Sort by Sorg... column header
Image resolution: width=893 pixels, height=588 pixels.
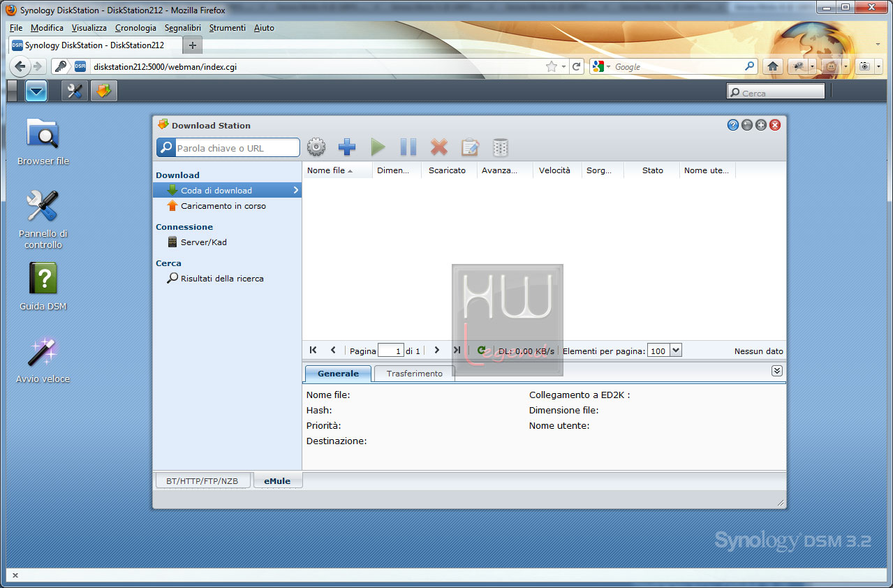click(x=603, y=170)
